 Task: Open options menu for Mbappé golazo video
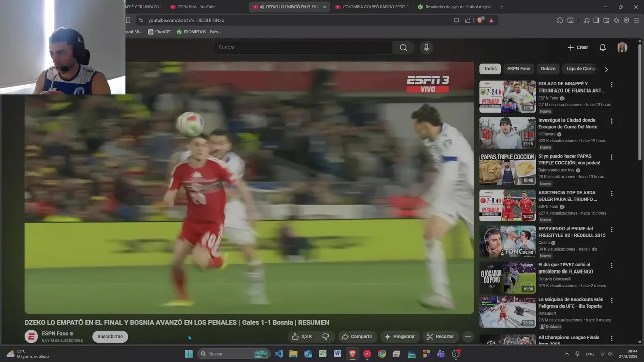click(612, 85)
